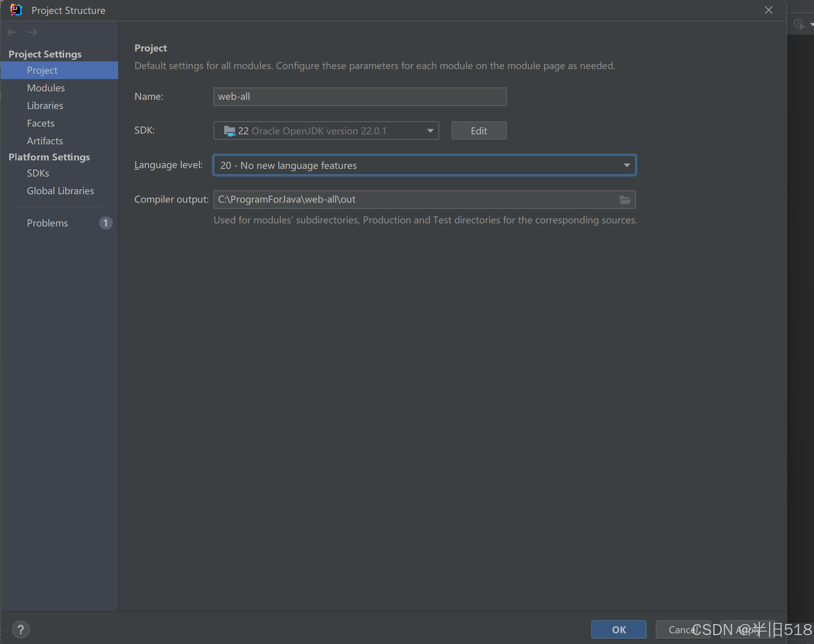Click the Platform Settings heading
This screenshot has width=814, height=644.
pyautogui.click(x=49, y=157)
